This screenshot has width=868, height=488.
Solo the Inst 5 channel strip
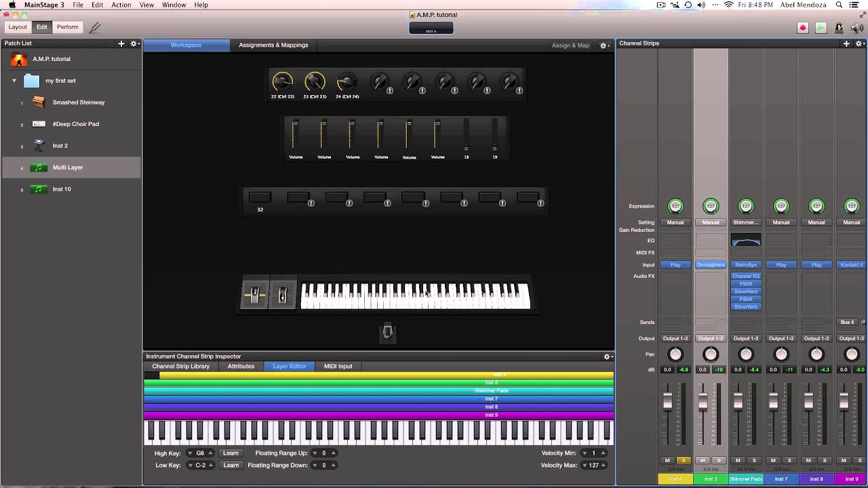719,461
